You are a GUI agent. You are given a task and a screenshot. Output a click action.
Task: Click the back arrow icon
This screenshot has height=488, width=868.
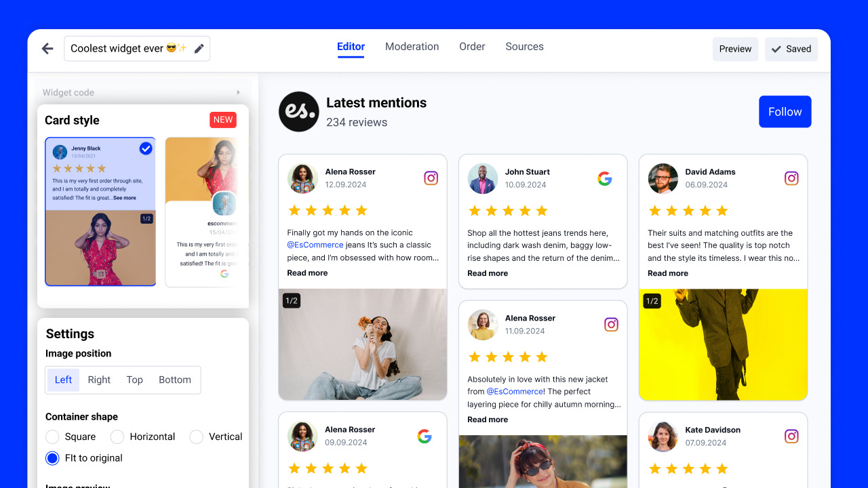point(47,49)
